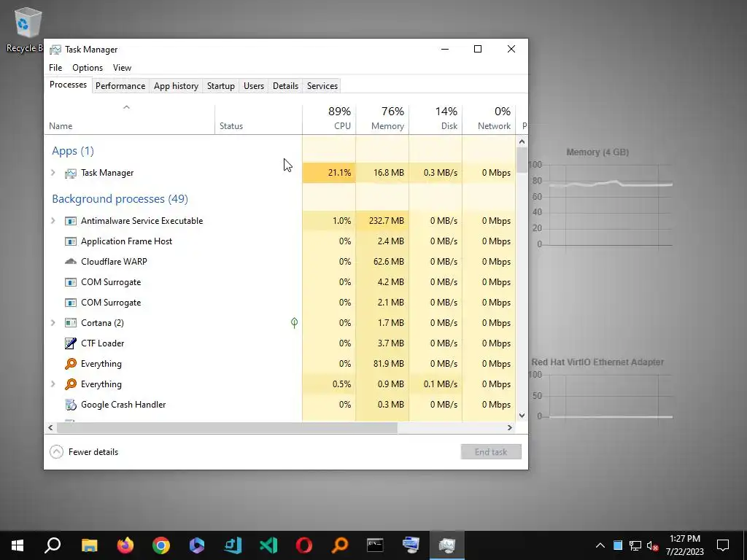The height and width of the screenshot is (560, 747).
Task: Click the Google Crash Handler icon
Action: coord(71,405)
